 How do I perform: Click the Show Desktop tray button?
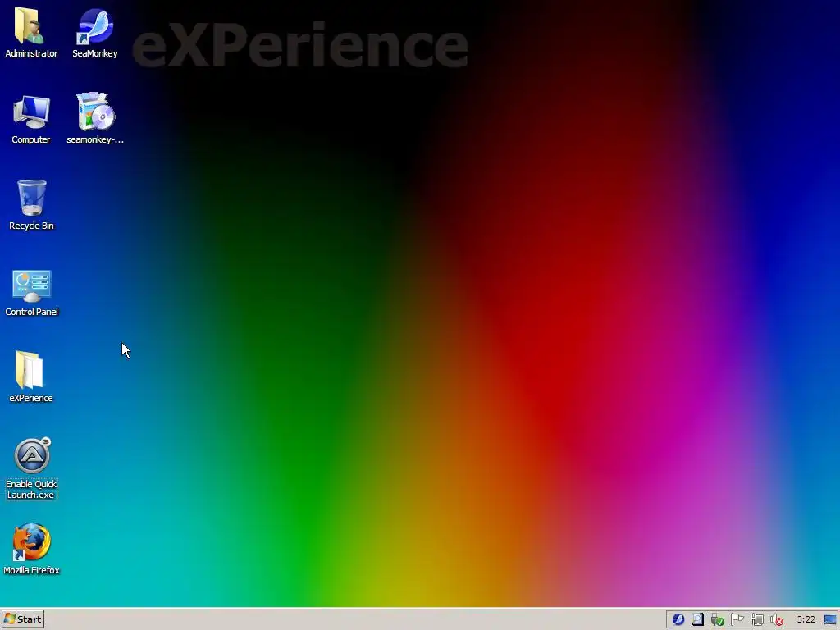830,620
